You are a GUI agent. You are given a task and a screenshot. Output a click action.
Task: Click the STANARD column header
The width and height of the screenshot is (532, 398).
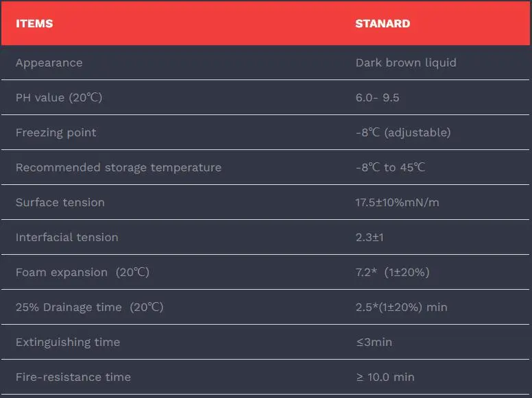(x=383, y=23)
